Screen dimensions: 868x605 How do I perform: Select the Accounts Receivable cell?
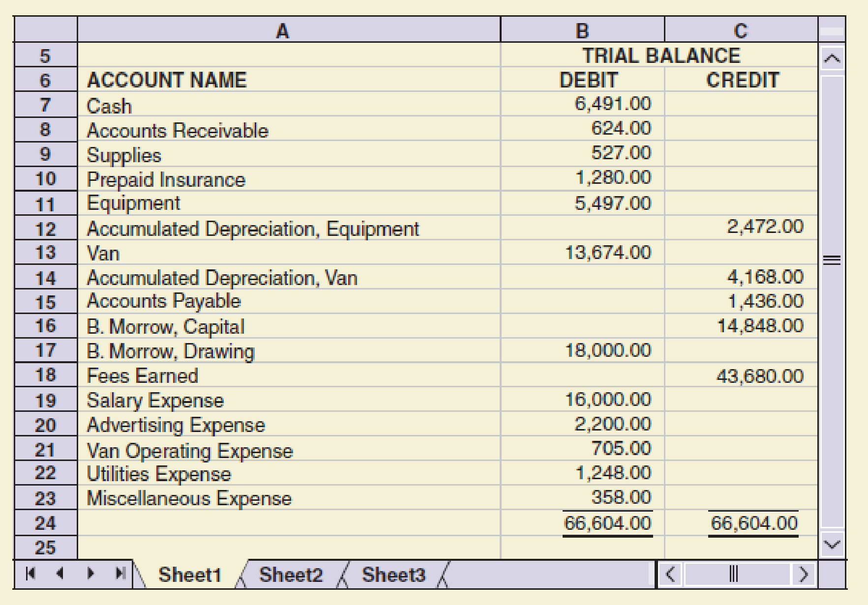coord(289,129)
